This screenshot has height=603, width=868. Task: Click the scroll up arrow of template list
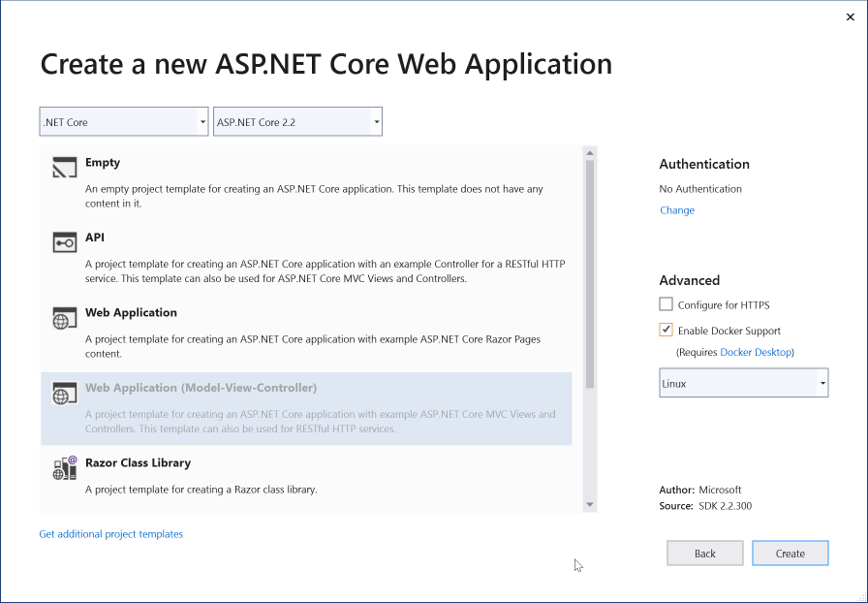[x=590, y=153]
